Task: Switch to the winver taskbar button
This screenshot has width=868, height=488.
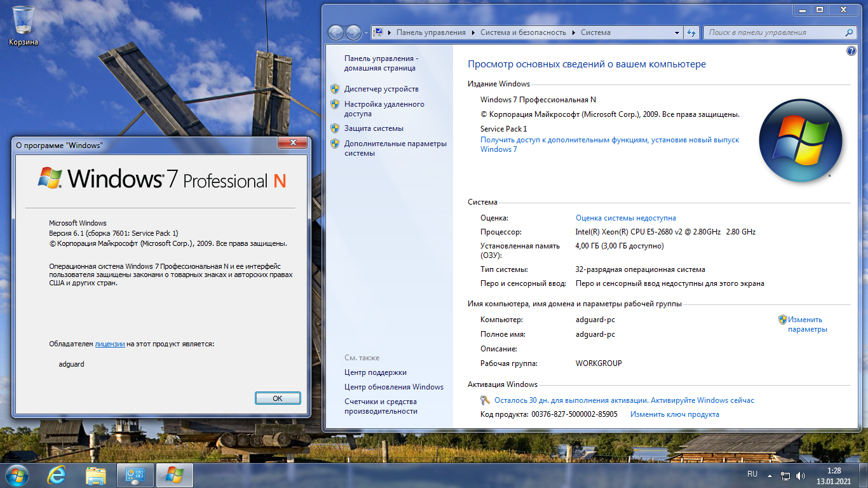Action: 175,475
